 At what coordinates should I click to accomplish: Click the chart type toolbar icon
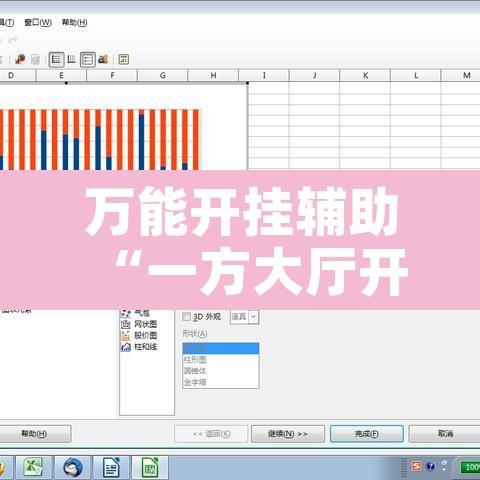[20, 59]
